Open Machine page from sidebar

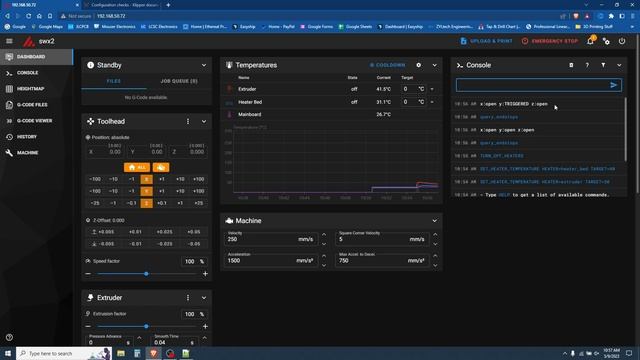(x=36, y=153)
